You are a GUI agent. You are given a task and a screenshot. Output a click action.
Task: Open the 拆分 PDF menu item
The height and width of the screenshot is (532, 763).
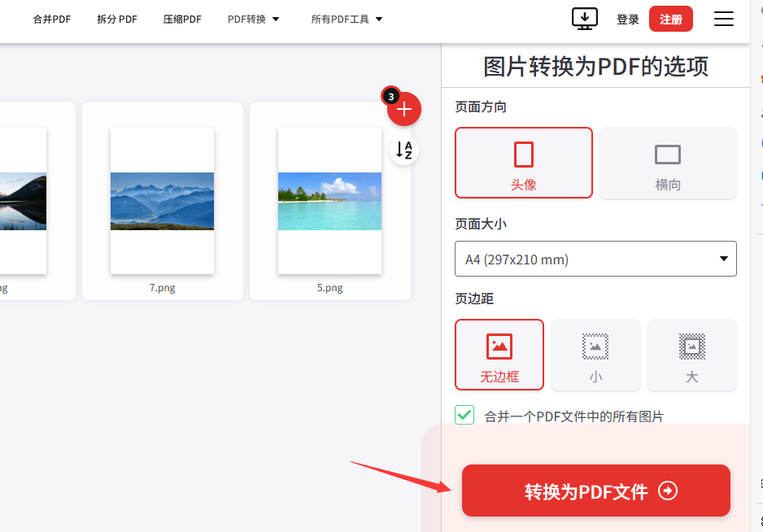[117, 20]
